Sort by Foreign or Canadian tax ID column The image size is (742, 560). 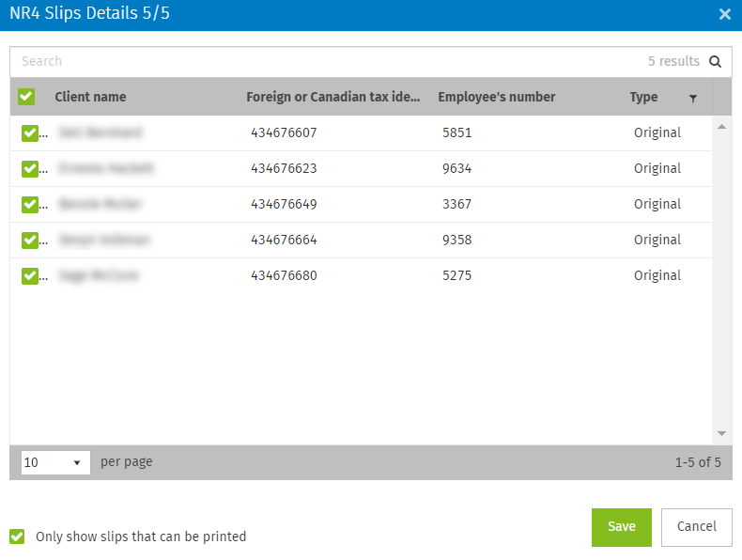[x=332, y=97]
